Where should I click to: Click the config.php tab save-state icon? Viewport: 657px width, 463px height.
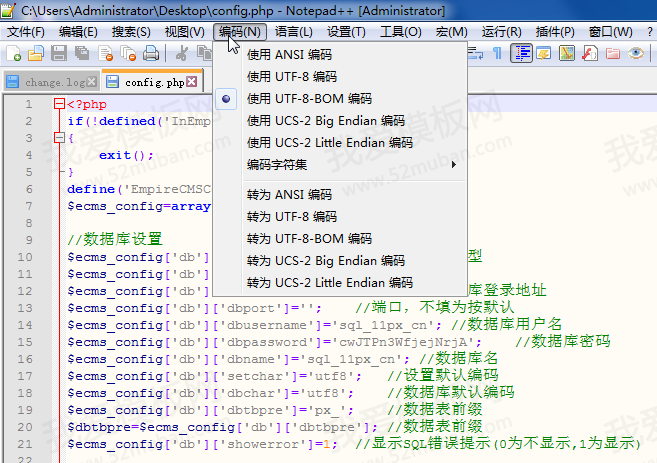coord(112,82)
